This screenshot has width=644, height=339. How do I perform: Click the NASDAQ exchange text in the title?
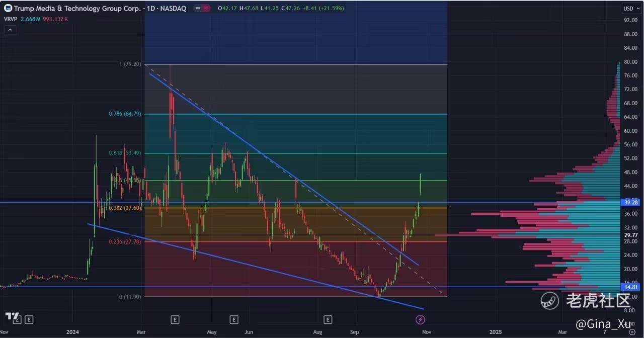pyautogui.click(x=175, y=9)
